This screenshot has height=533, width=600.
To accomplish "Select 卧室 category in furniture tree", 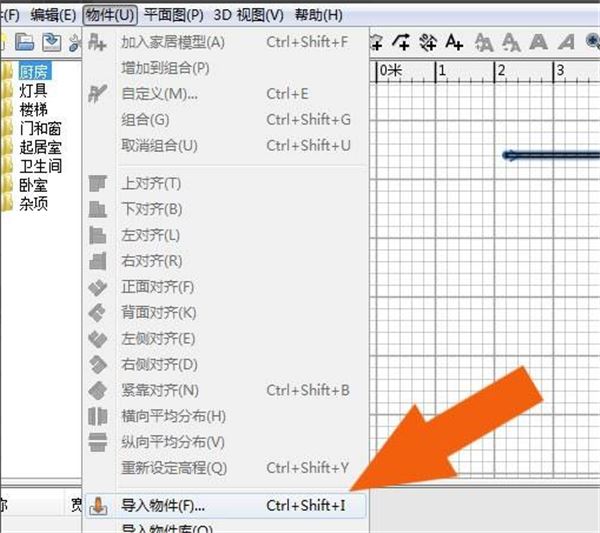I will (x=33, y=185).
